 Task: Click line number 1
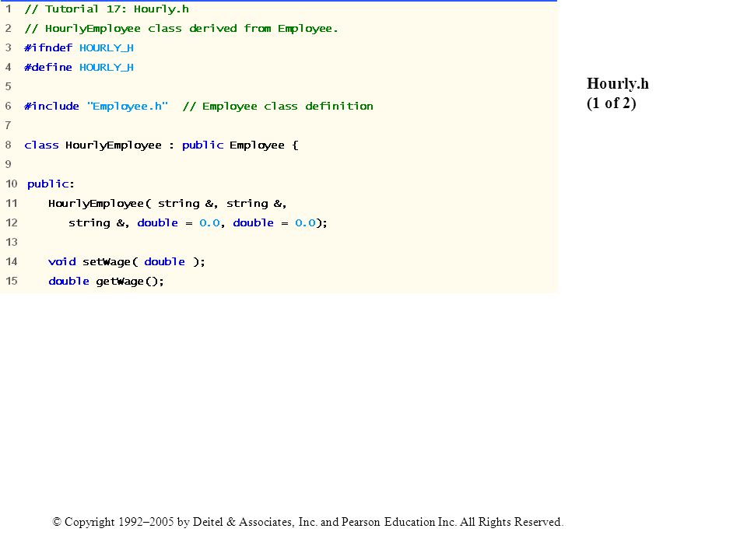pos(8,9)
